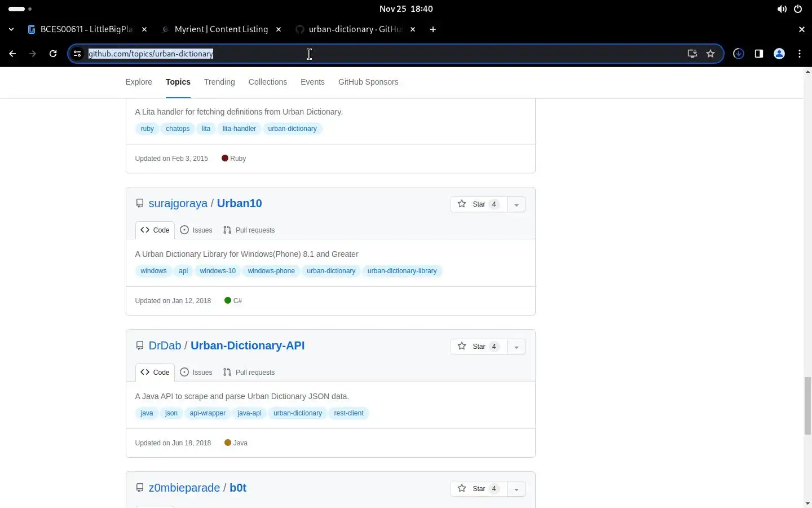Open install app icon in address bar
Image resolution: width=812 pixels, height=508 pixels.
coord(692,54)
